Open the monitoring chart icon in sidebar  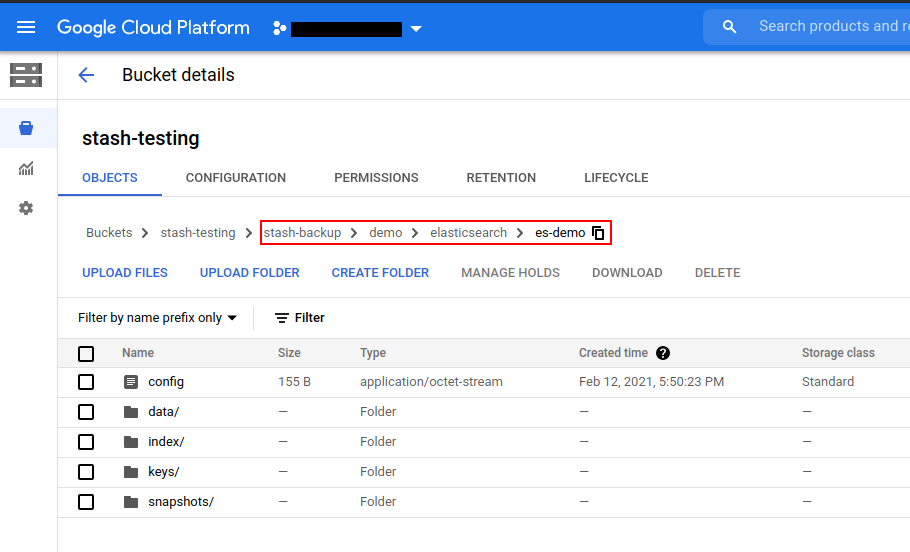26,168
